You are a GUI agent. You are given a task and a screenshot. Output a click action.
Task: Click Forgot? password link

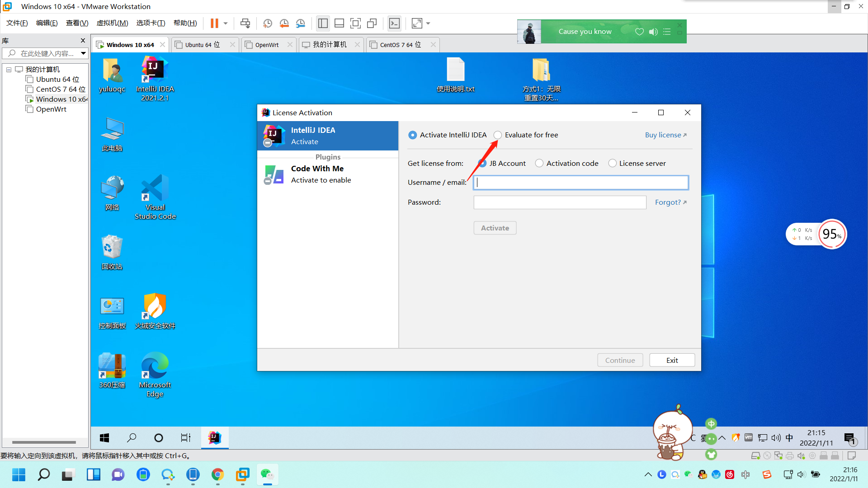tap(670, 202)
